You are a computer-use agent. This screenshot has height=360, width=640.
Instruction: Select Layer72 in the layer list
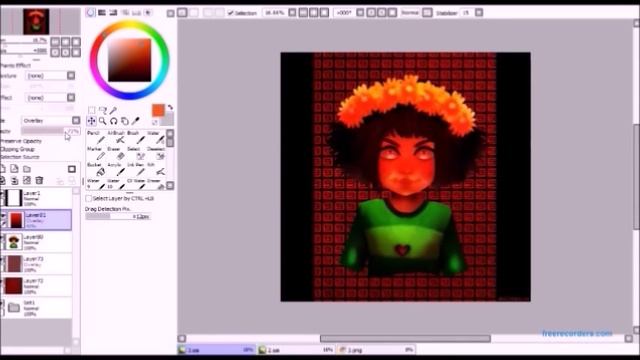point(37,286)
